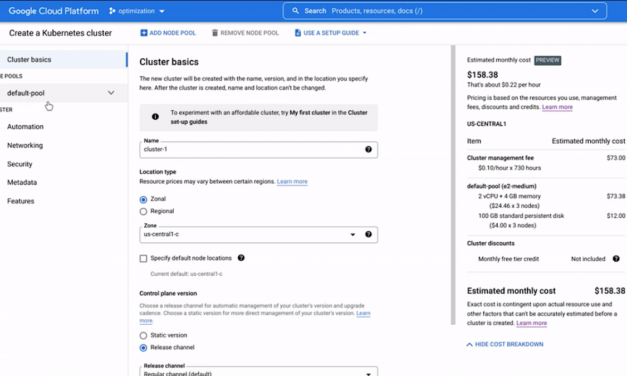The width and height of the screenshot is (627, 376).
Task: Click the '$12.00' persistent disk cost
Action: pyautogui.click(x=616, y=216)
